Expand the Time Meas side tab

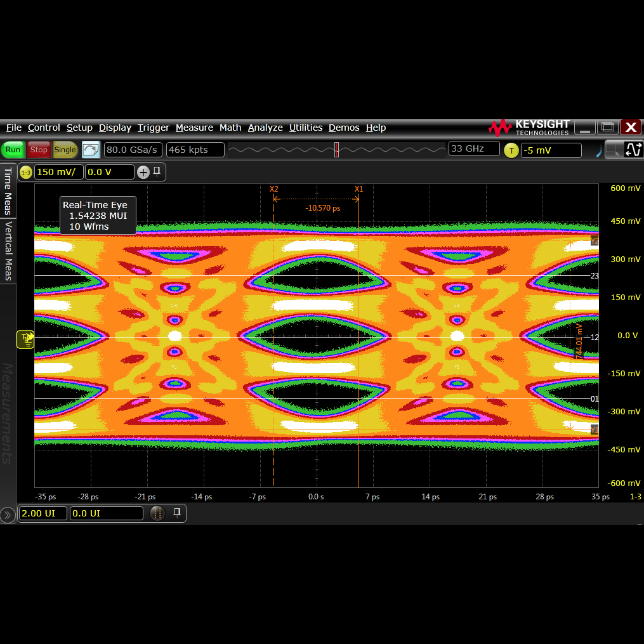pyautogui.click(x=8, y=191)
